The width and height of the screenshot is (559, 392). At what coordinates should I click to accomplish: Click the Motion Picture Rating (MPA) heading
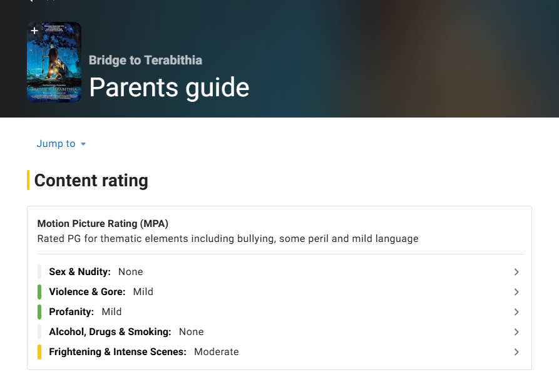[x=103, y=224]
